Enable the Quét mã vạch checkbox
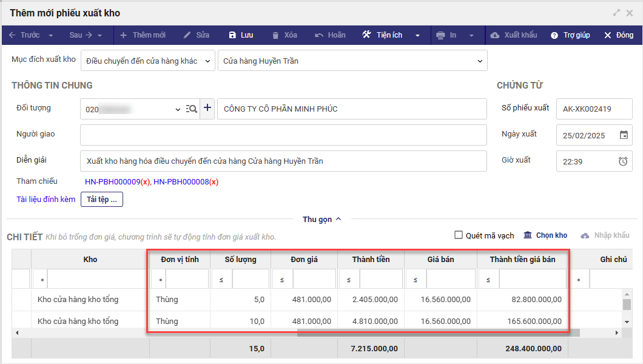The height and width of the screenshot is (364, 643). (x=459, y=235)
